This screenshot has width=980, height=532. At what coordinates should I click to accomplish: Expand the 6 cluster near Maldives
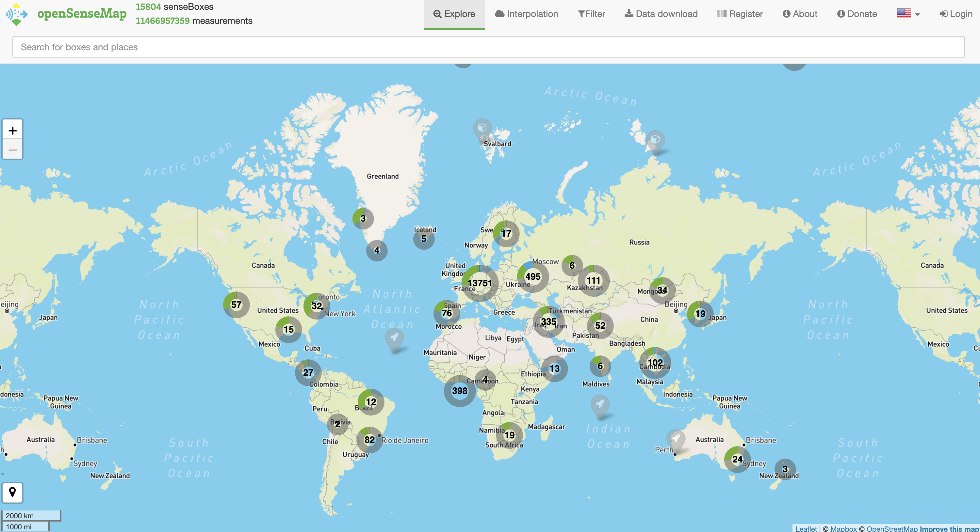600,366
